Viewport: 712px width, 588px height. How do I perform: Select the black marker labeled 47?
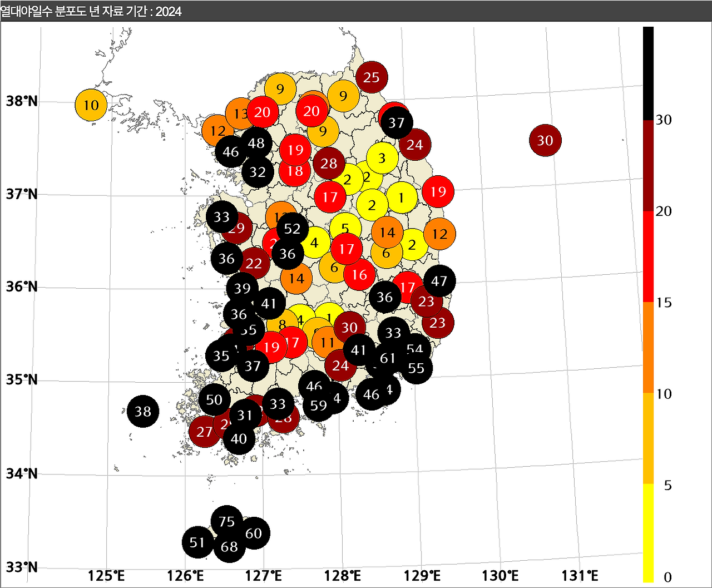click(x=439, y=281)
